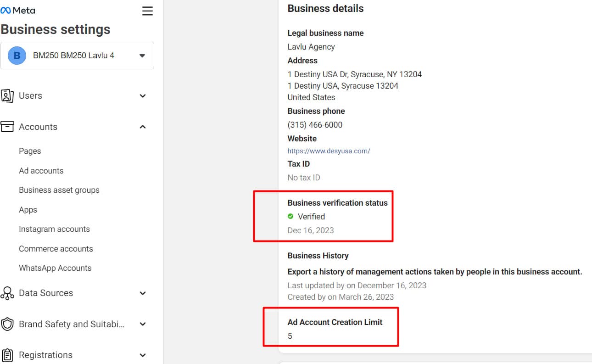Select the Data Sources label
The image size is (592, 364).
point(46,293)
